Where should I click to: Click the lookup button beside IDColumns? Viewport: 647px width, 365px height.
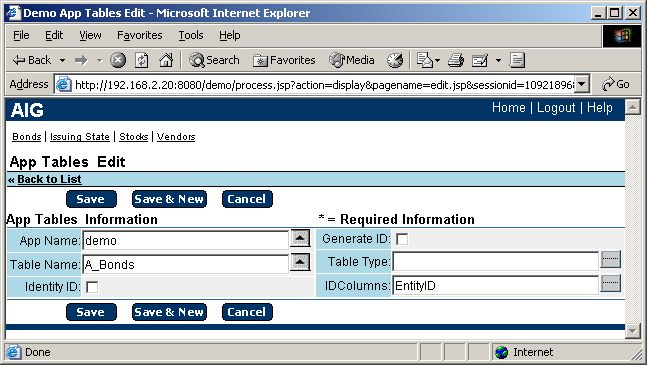(x=610, y=283)
